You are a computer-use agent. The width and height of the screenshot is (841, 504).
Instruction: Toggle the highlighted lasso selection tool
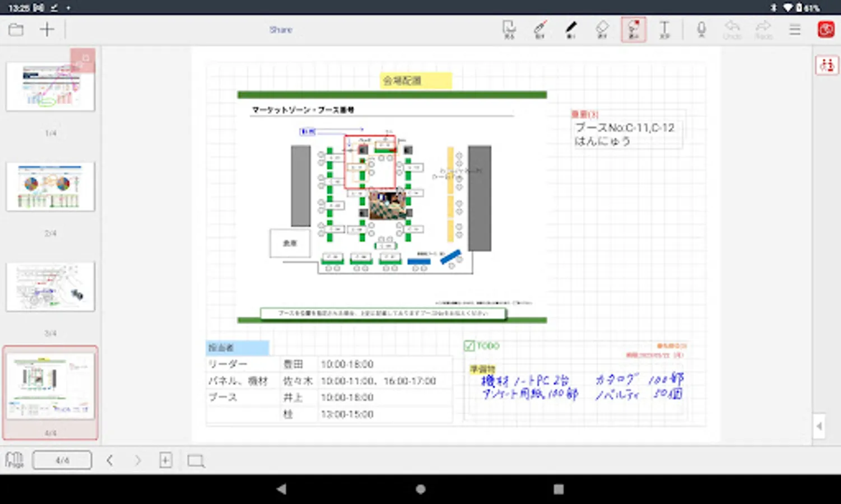[634, 30]
